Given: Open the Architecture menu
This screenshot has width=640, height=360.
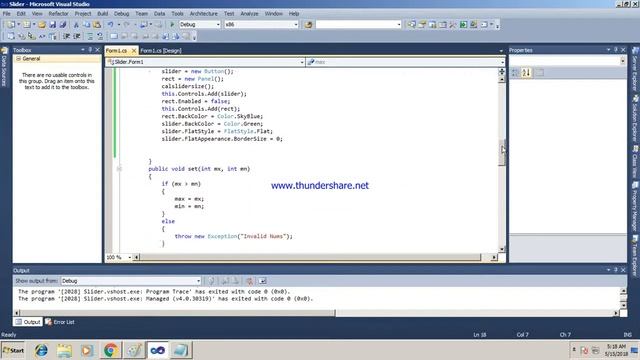Looking at the screenshot, I should click(204, 13).
